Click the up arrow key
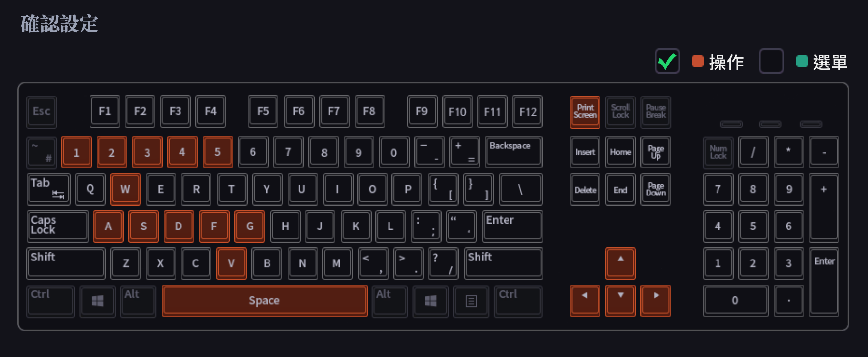Image resolution: width=868 pixels, height=357 pixels. [x=620, y=263]
